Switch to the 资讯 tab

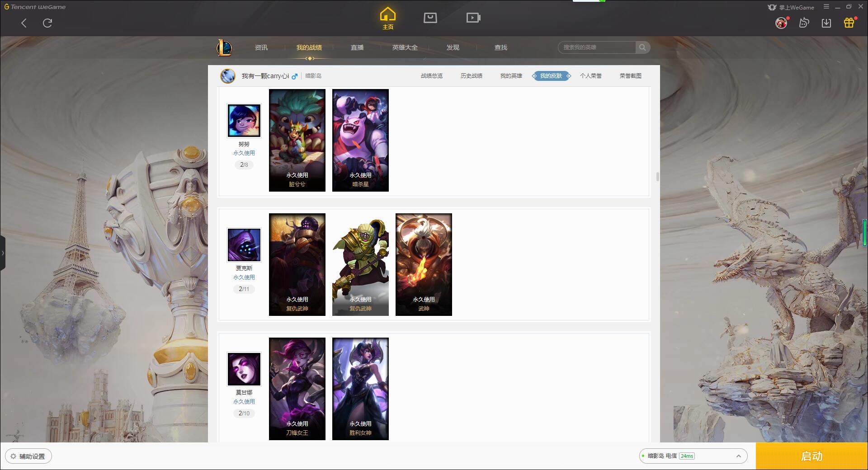point(261,47)
